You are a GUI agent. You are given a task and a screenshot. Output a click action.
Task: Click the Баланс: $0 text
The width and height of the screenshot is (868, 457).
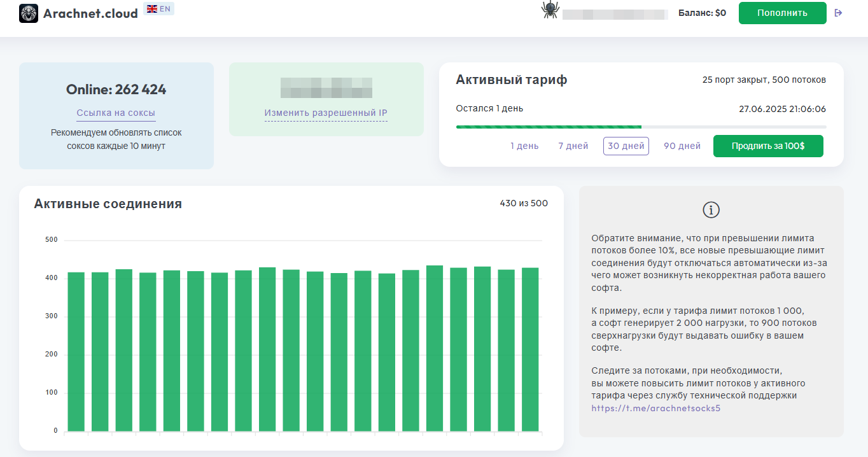[x=702, y=13]
